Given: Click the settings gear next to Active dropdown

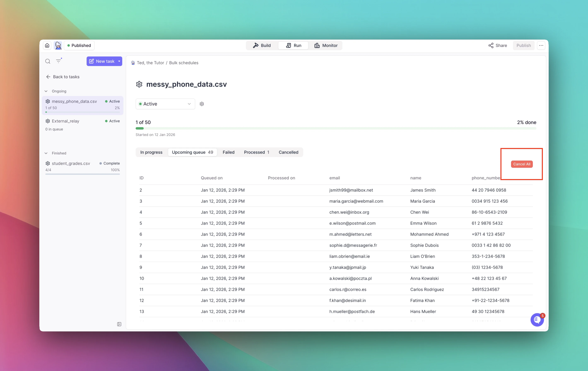Looking at the screenshot, I should 202,104.
